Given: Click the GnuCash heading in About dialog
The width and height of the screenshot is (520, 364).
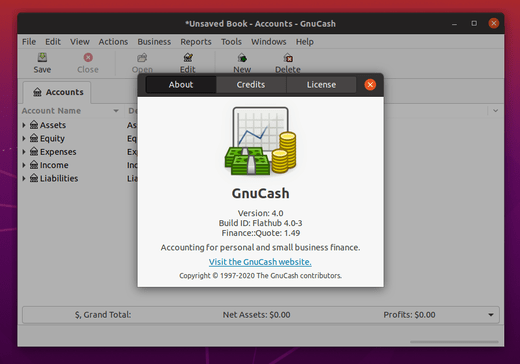Looking at the screenshot, I should point(260,193).
